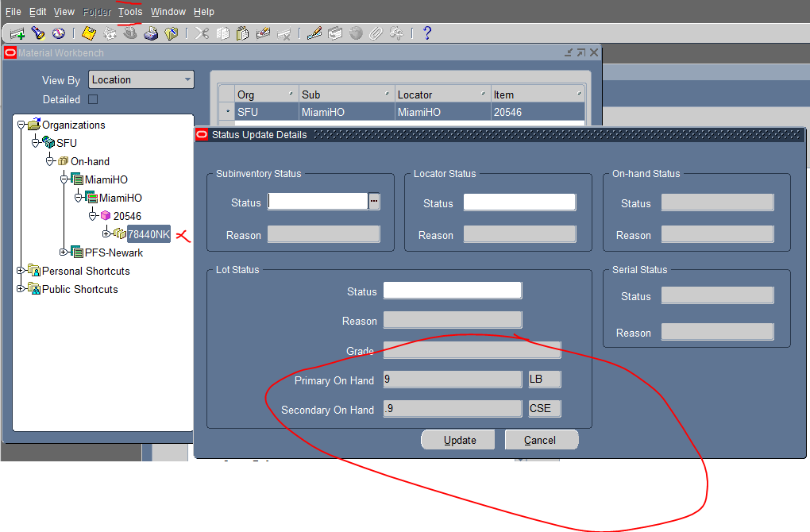Open the Subinventory Status list of values
This screenshot has height=532, width=810.
click(x=373, y=202)
